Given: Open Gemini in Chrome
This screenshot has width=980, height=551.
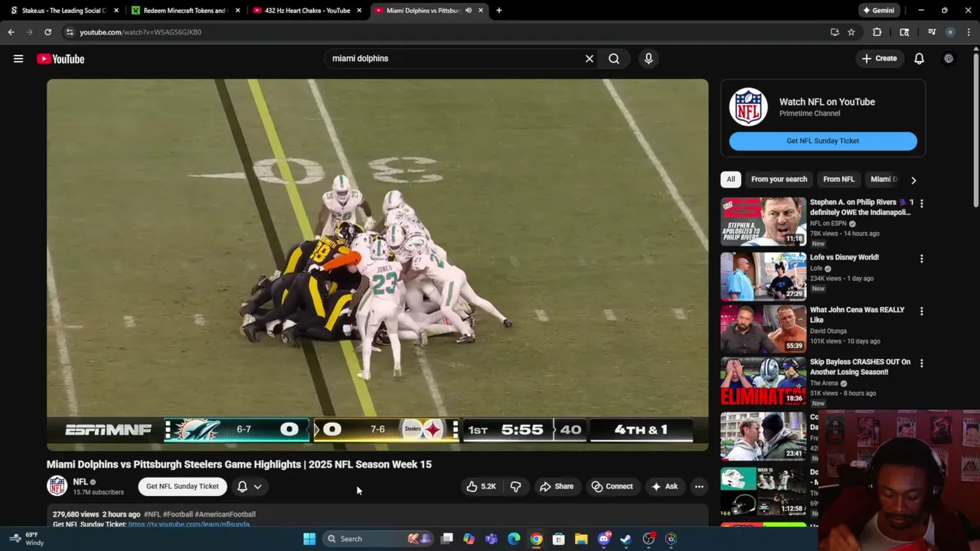Looking at the screenshot, I should [878, 11].
